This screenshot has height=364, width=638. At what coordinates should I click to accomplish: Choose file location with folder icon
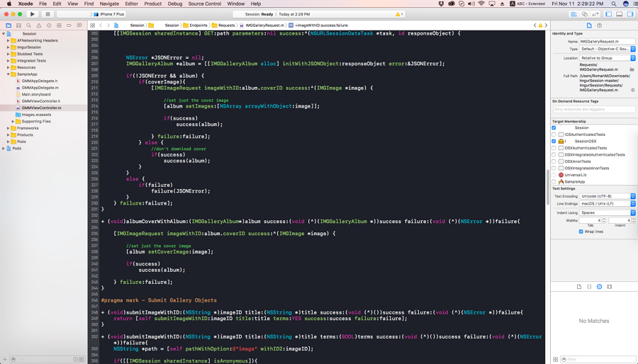point(632,69)
